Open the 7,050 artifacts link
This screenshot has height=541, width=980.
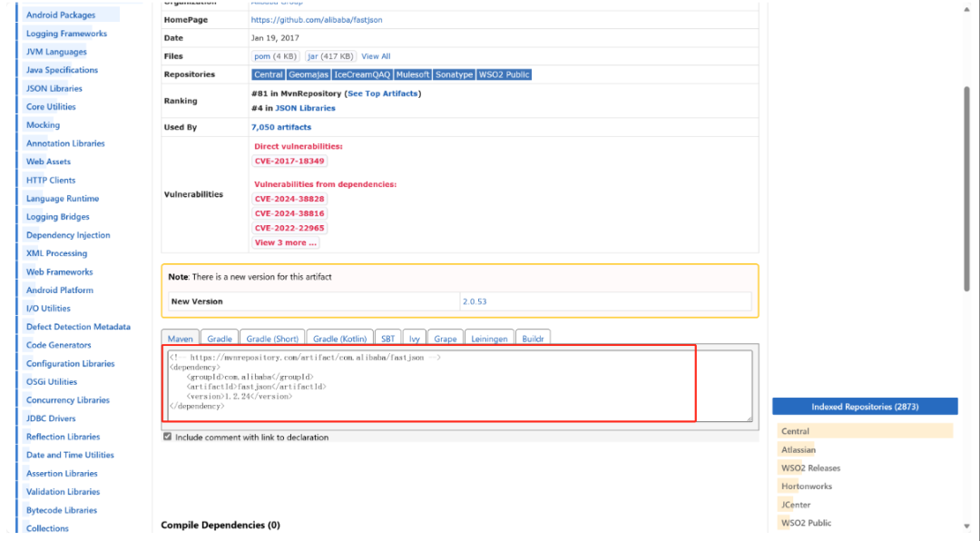pos(281,127)
